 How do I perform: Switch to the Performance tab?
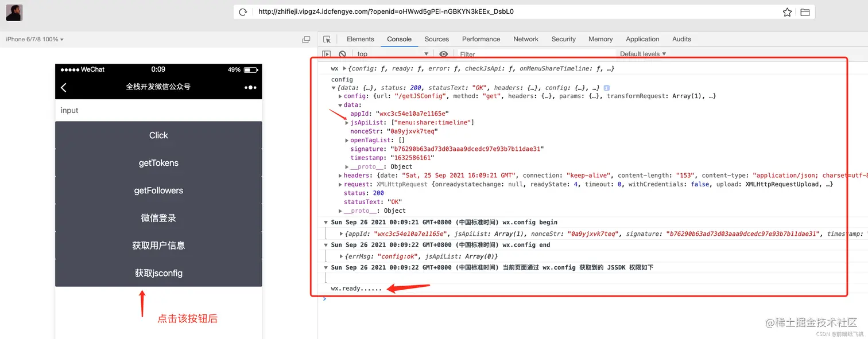click(481, 39)
